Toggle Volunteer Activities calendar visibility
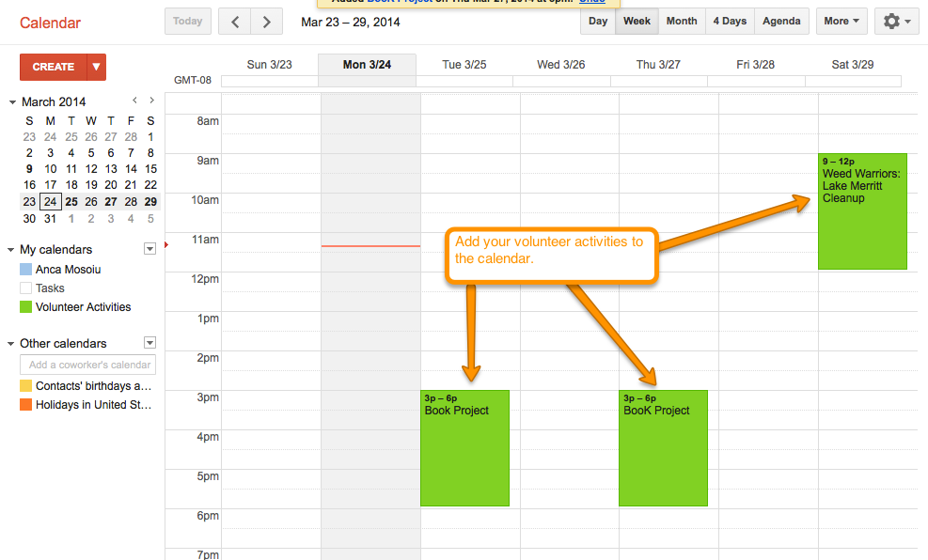This screenshot has height=560, width=928. click(25, 307)
